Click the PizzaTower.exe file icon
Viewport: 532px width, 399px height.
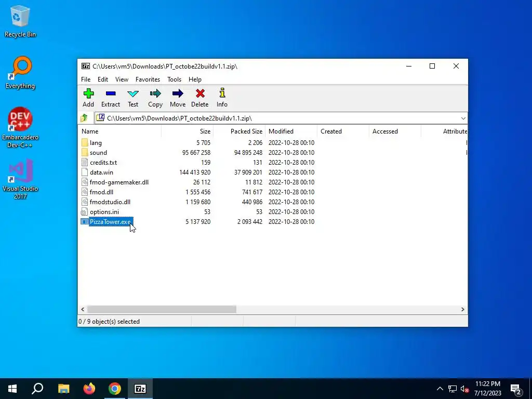[85, 221]
